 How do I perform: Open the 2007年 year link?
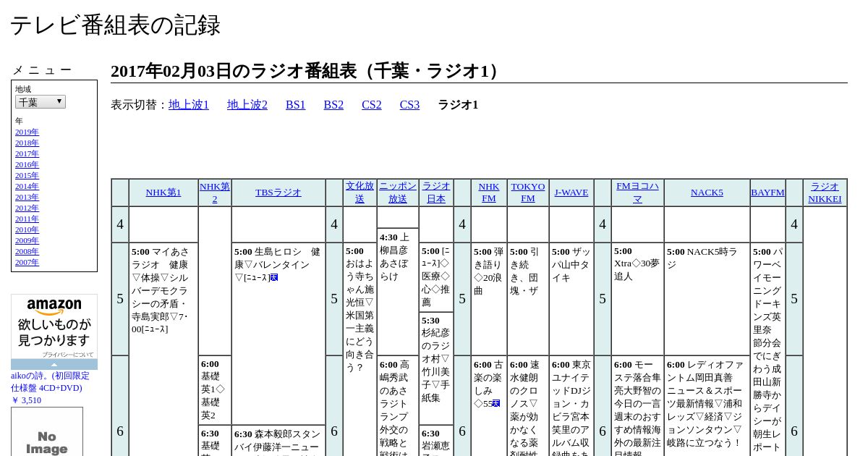tap(27, 262)
